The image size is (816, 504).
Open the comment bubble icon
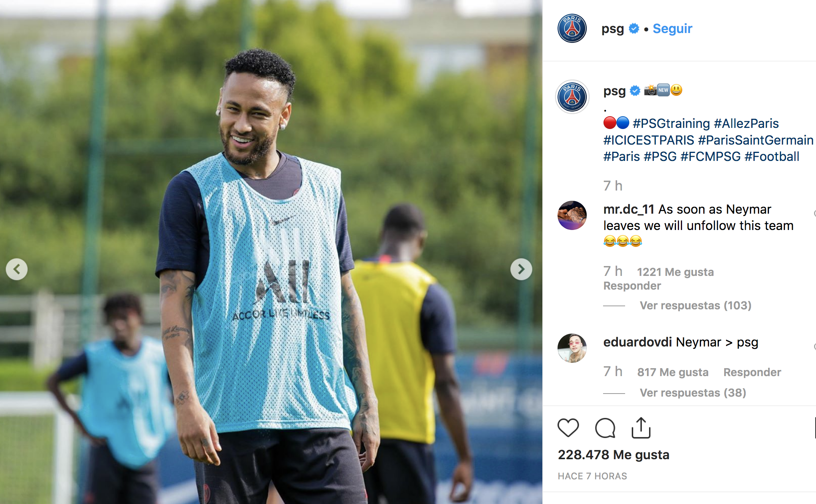pyautogui.click(x=605, y=428)
